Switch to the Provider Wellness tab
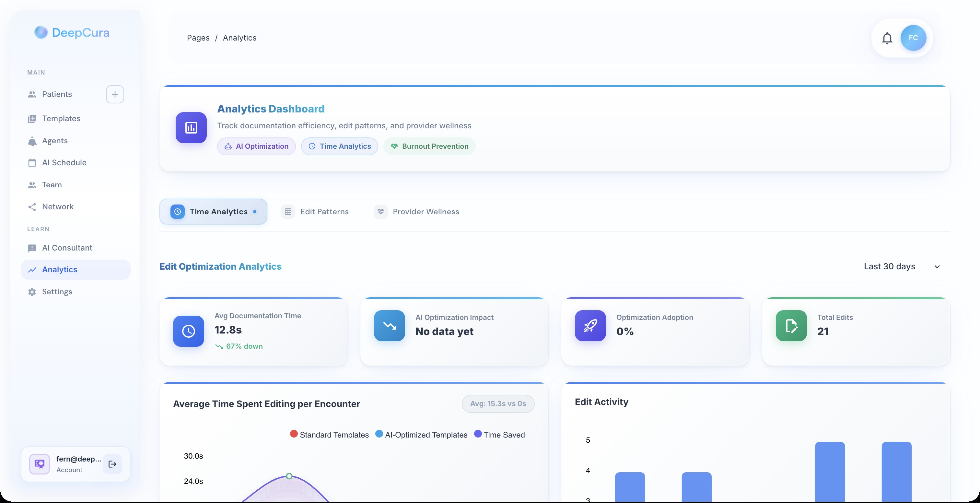This screenshot has height=503, width=980. click(416, 212)
